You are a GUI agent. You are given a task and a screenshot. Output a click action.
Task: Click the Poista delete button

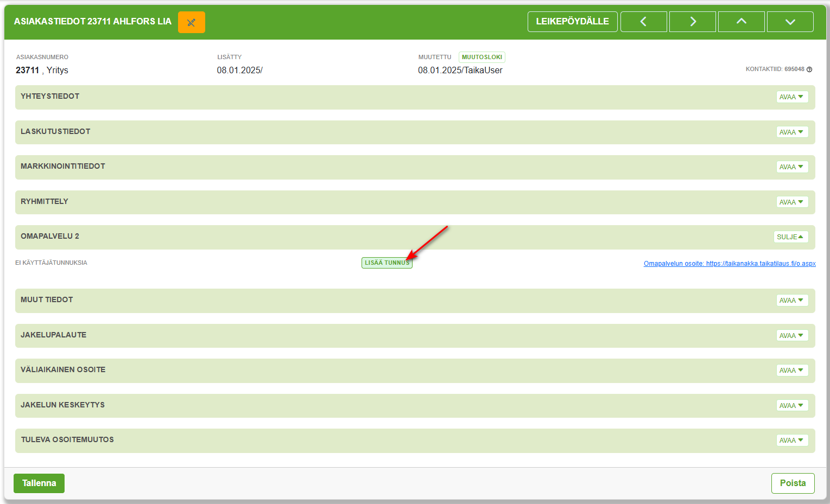(x=793, y=483)
